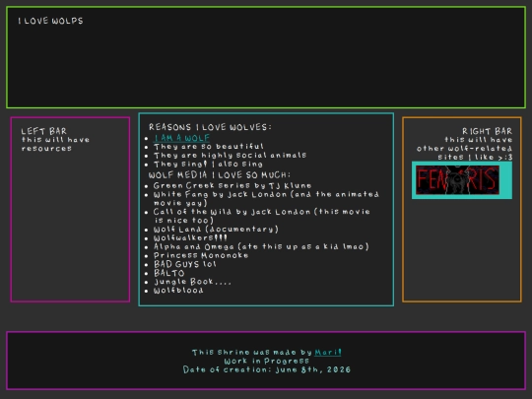Click 'this will have resources' text
This screenshot has height=399, width=532.
coord(55,144)
